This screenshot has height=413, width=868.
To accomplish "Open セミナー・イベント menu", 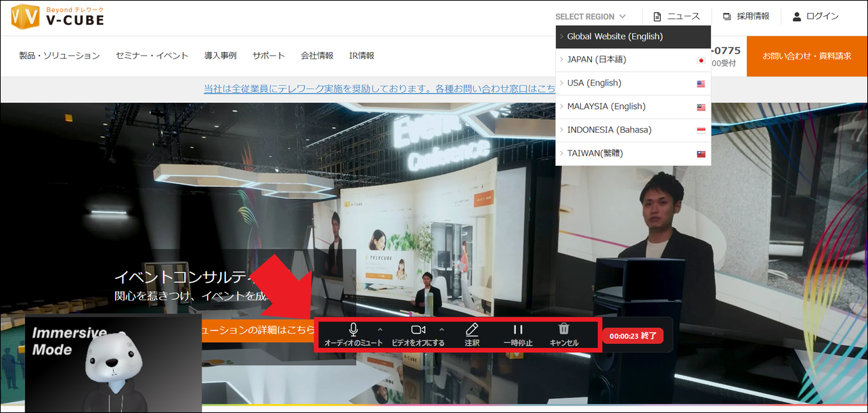I will coord(152,56).
